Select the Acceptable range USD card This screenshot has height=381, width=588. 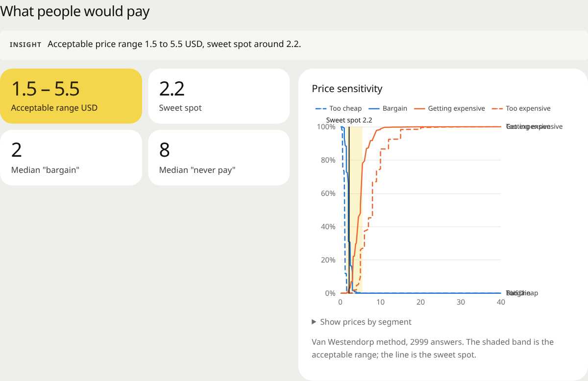point(71,96)
